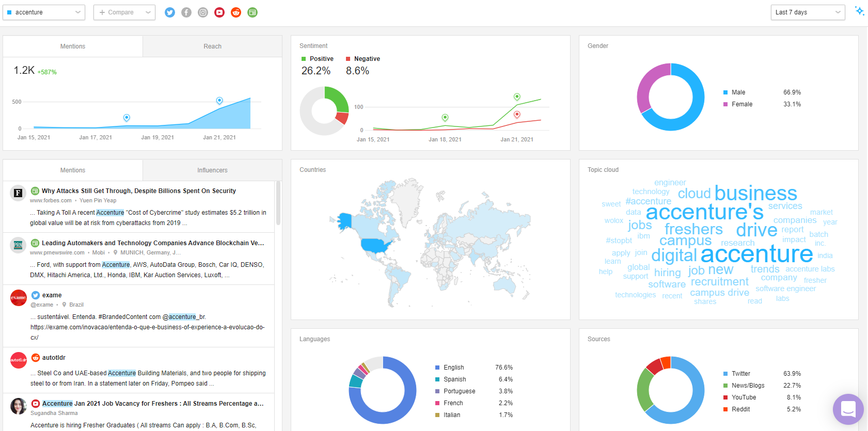Image resolution: width=868 pixels, height=431 pixels.
Task: Click the @exame Twitter handle
Action: (x=42, y=305)
